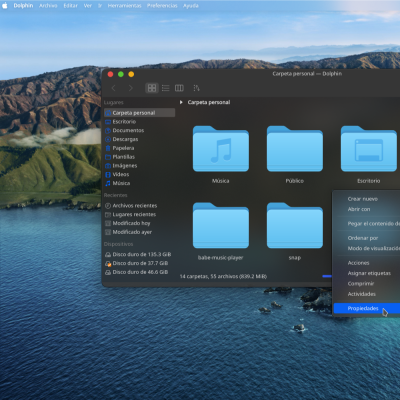Open Imágenes in the sidebar
Image resolution: width=400 pixels, height=400 pixels.
125,166
